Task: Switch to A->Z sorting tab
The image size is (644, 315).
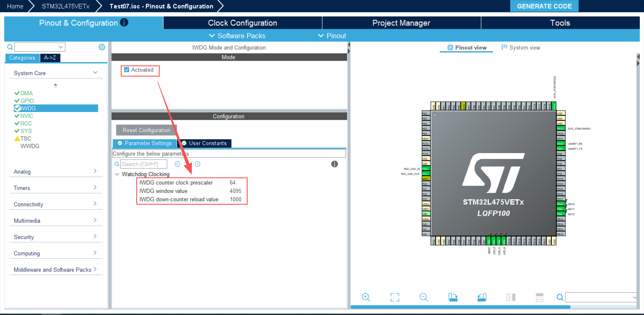Action: (x=50, y=58)
